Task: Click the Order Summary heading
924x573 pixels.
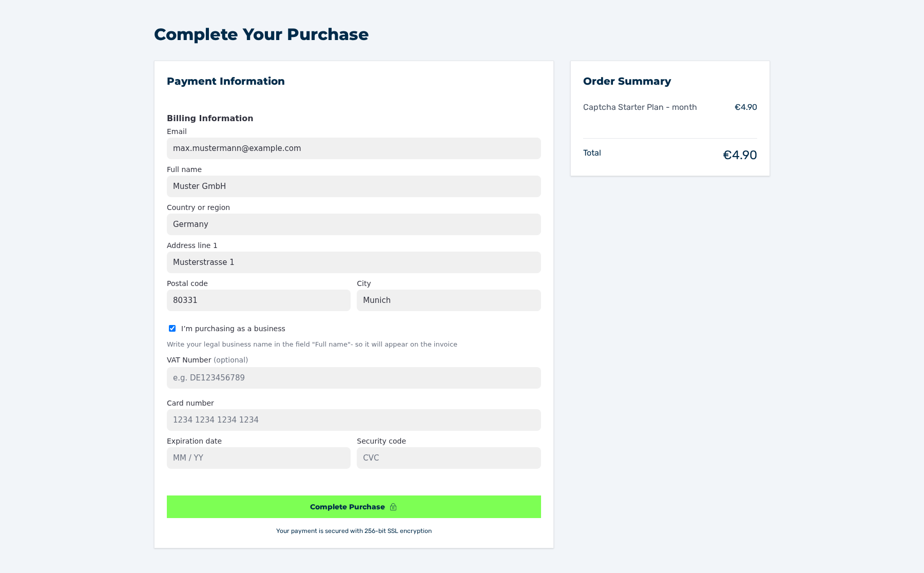Action: [627, 81]
